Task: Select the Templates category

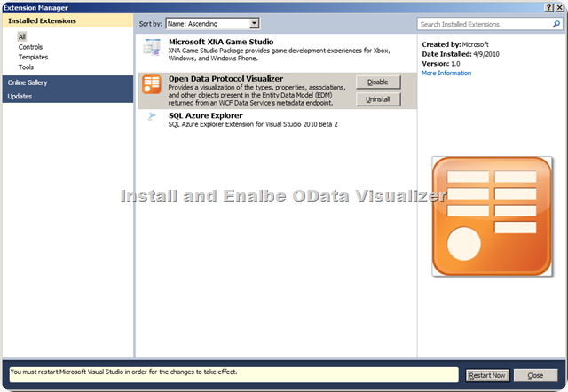Action: tap(33, 57)
